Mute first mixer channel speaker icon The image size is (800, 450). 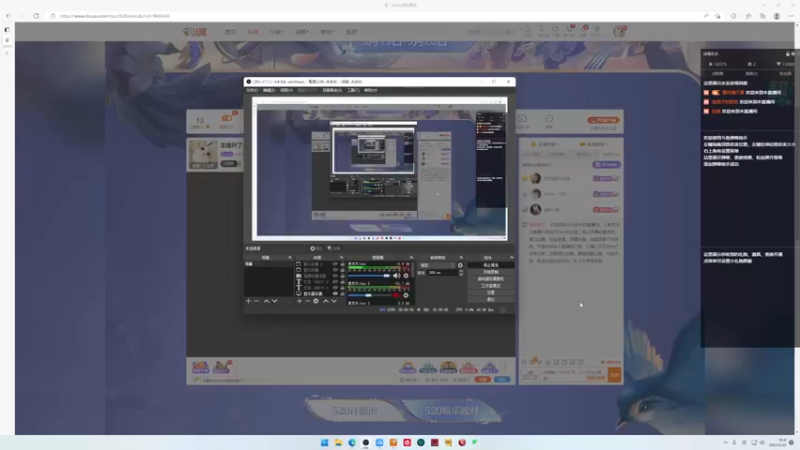[x=396, y=276]
